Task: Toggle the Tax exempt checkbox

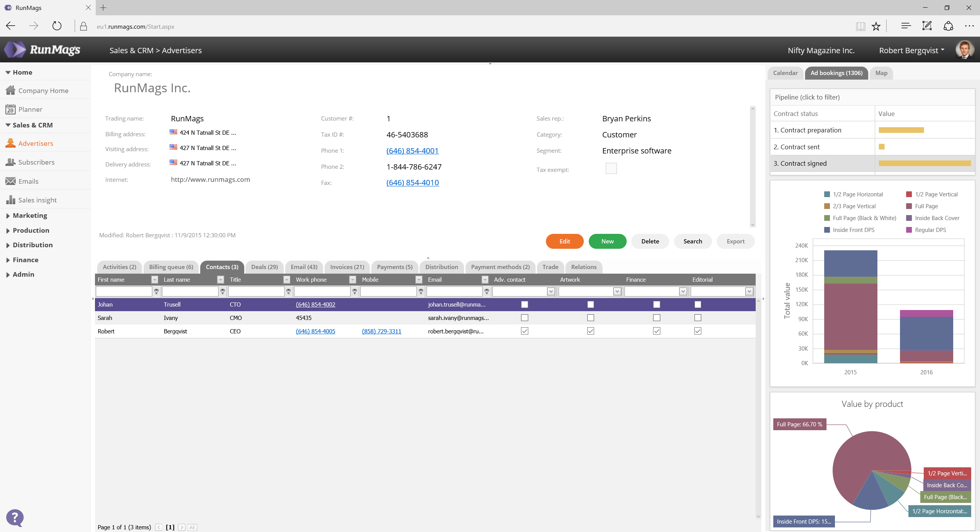Action: 611,168
